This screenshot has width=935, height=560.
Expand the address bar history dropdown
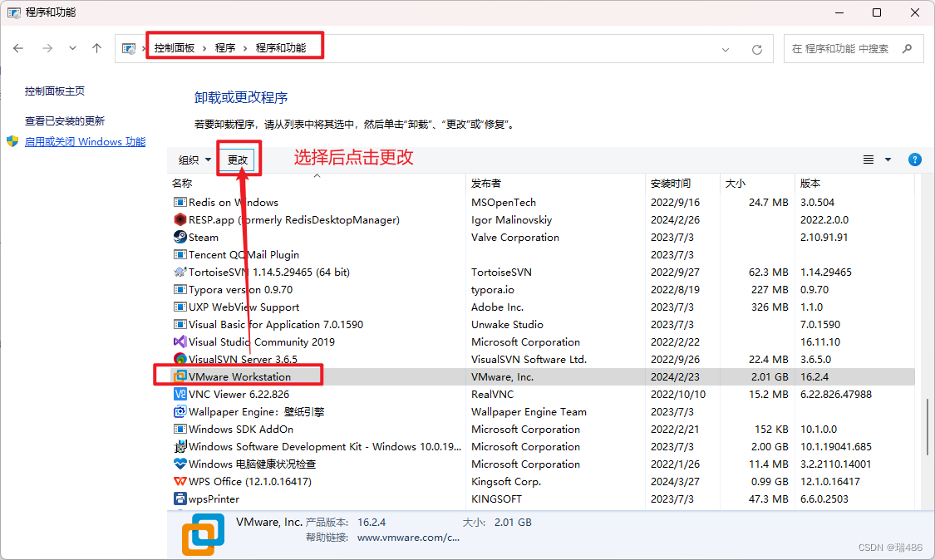click(725, 50)
